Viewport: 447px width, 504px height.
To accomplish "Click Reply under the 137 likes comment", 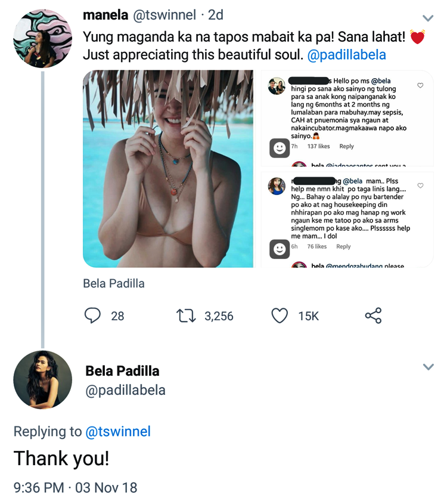I will click(346, 146).
